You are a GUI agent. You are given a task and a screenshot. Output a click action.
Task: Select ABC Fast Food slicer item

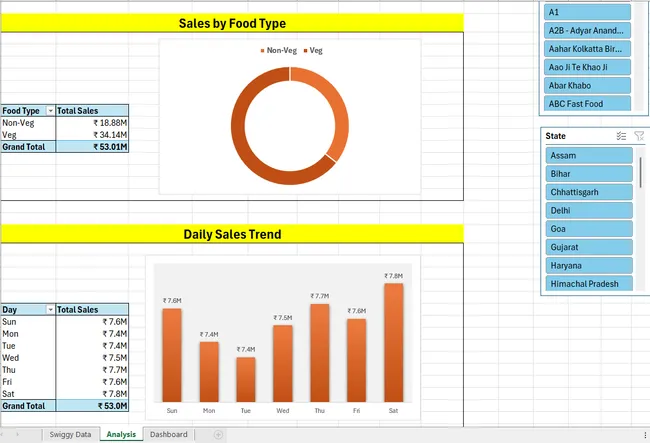click(x=587, y=103)
